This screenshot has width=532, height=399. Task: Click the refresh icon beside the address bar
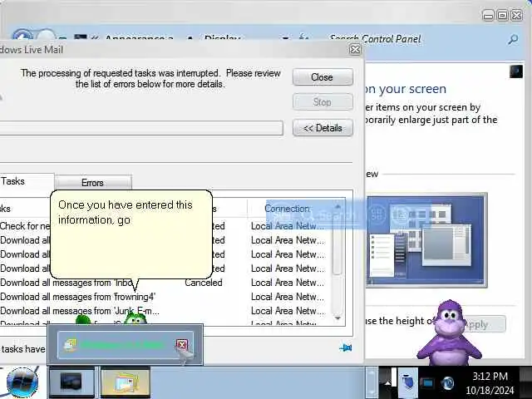(303, 38)
